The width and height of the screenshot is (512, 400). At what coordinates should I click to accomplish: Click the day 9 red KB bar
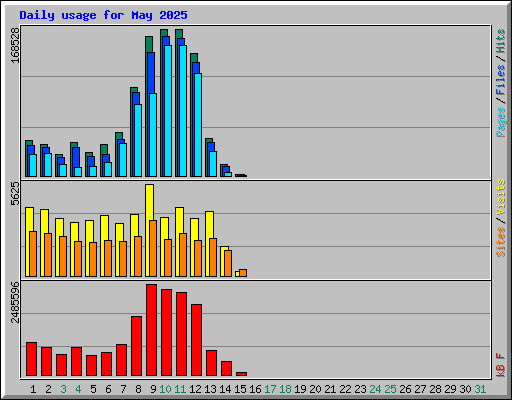(x=151, y=330)
